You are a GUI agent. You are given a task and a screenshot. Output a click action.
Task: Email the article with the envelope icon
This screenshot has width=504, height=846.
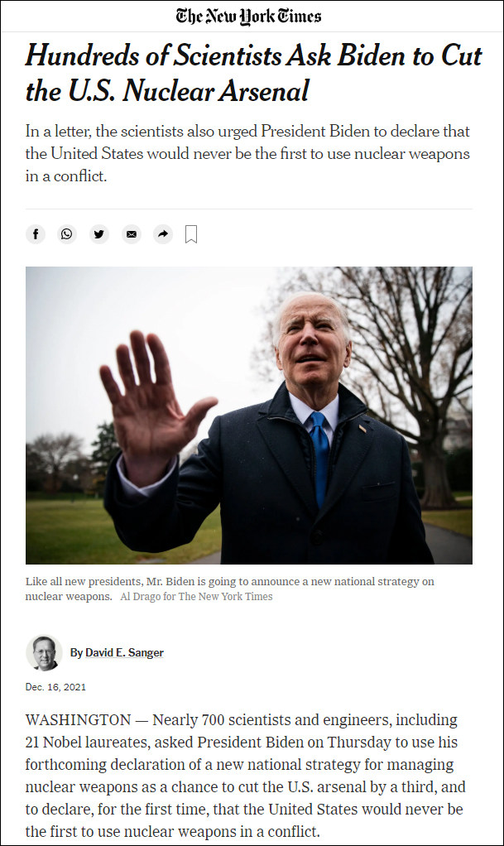click(131, 234)
